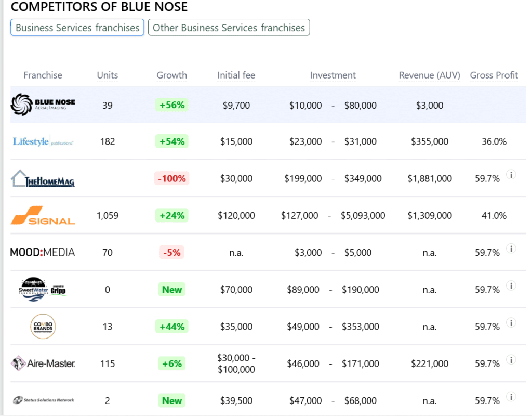Select Other Business Services franchises tab
Viewport: 532px width, 416px height.
pos(229,28)
